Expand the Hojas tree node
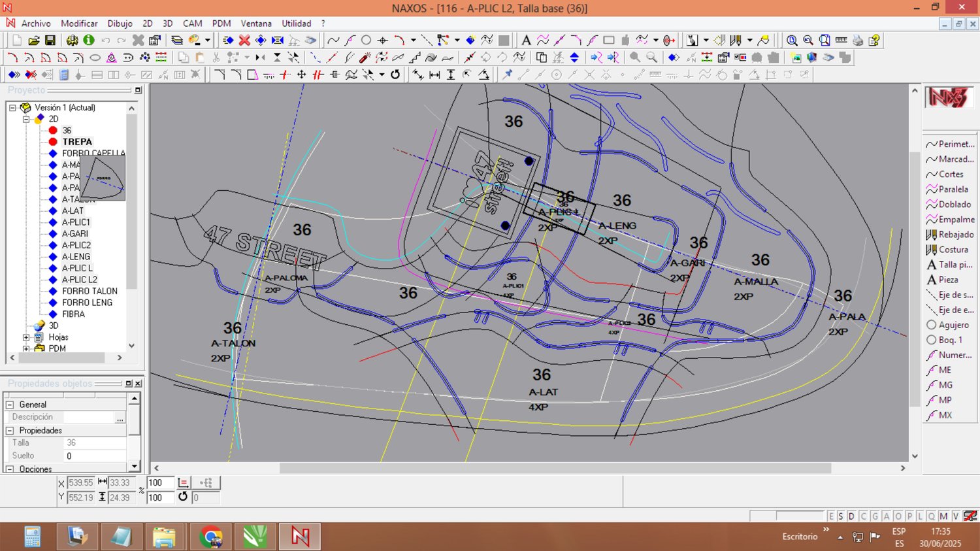Image resolution: width=980 pixels, height=551 pixels. [26, 337]
